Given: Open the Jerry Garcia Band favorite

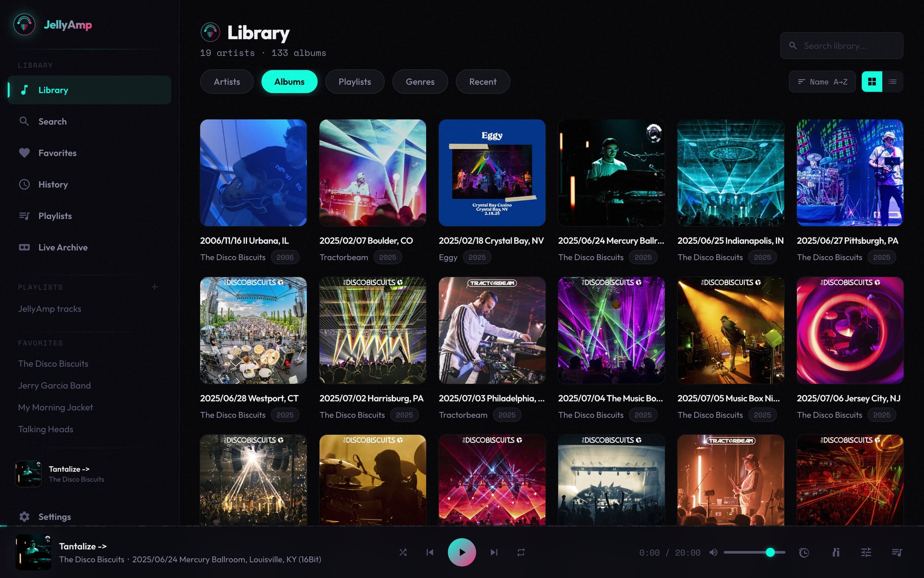Looking at the screenshot, I should 54,385.
